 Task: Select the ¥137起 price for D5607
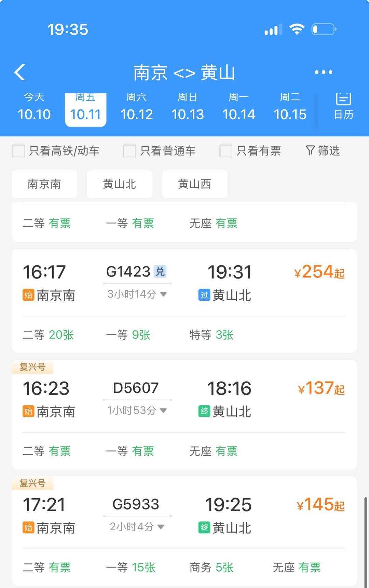point(321,389)
